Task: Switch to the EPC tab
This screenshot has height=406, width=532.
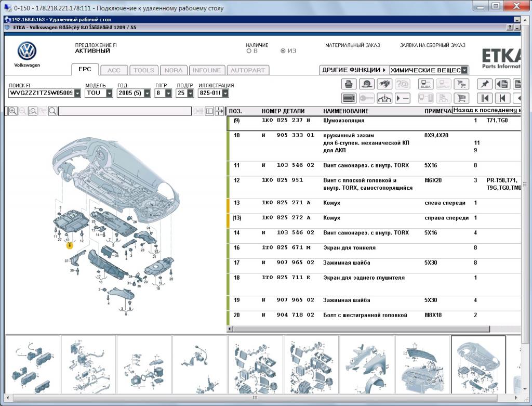Action: (85, 69)
